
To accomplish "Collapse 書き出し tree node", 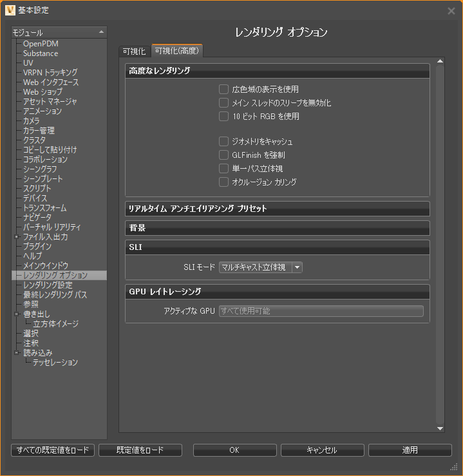I will [17, 314].
